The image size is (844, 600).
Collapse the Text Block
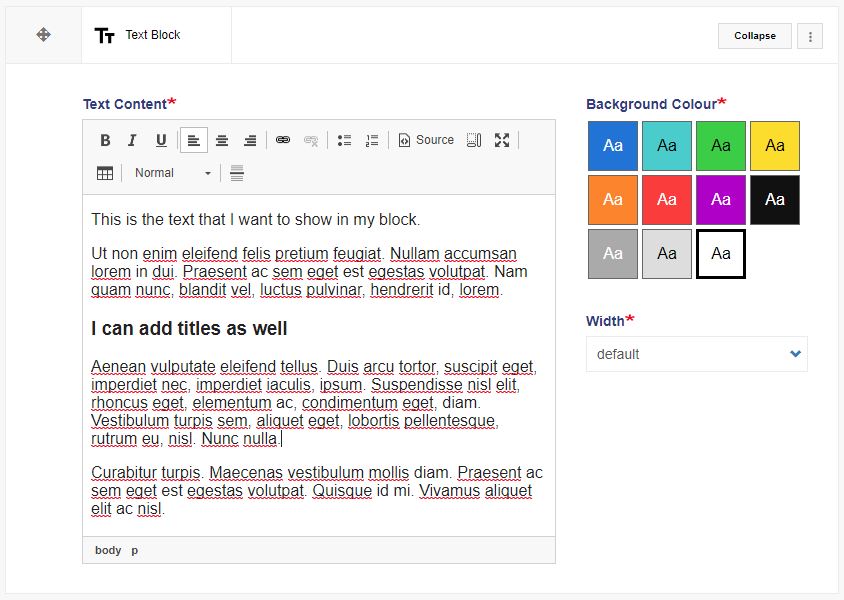pyautogui.click(x=755, y=36)
